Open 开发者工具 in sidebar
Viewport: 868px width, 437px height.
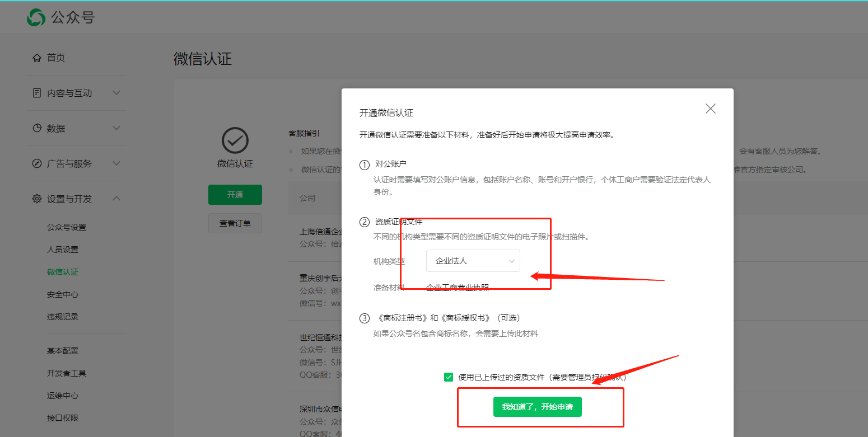click(67, 373)
